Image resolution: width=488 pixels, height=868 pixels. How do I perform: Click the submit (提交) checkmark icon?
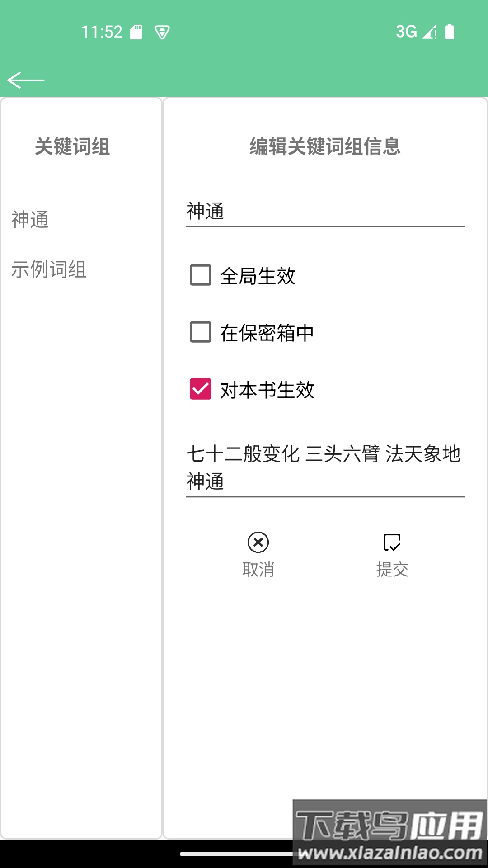tap(392, 542)
